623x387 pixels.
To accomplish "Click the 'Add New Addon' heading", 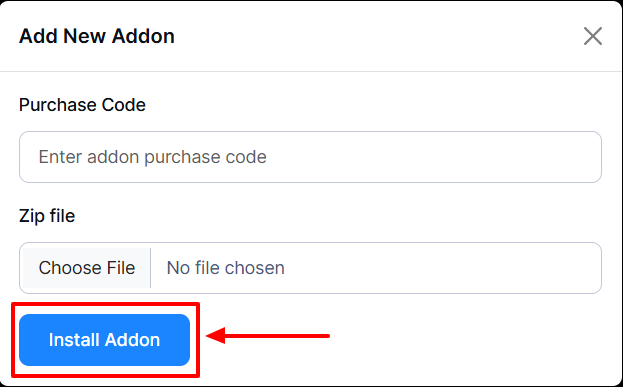I will tap(97, 36).
